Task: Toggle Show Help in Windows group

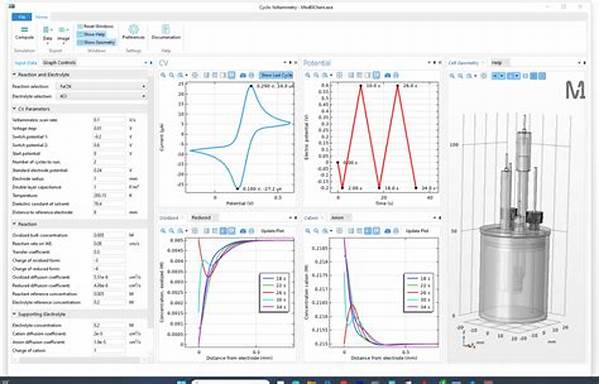Action: (x=92, y=34)
